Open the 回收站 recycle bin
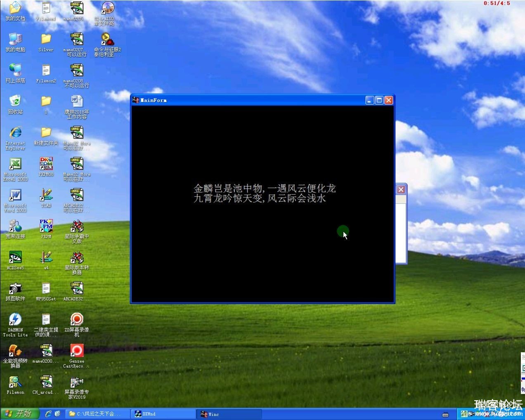The image size is (525, 420). [15, 105]
